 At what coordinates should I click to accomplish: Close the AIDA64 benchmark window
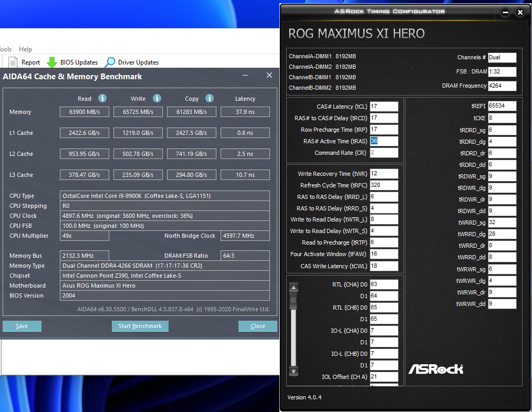click(269, 75)
